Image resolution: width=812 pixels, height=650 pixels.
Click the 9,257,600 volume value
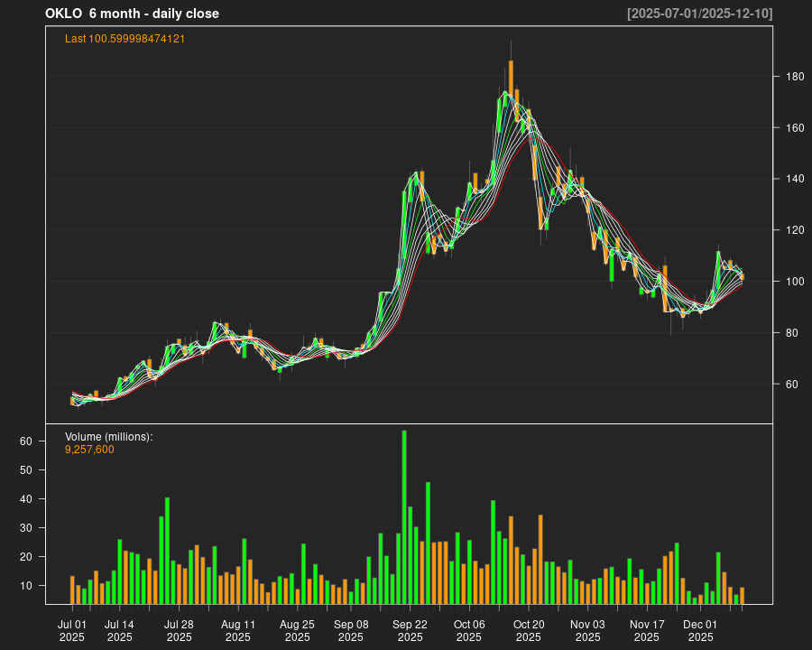coord(89,449)
